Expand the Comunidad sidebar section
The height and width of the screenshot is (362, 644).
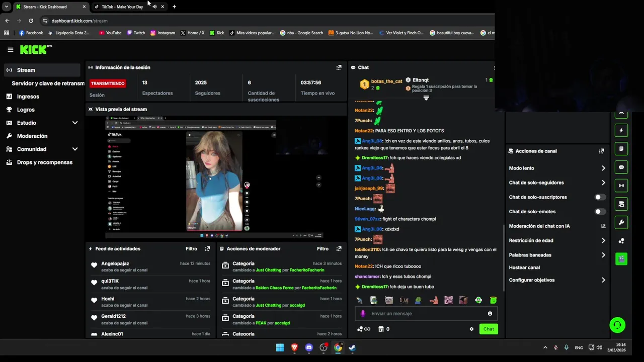click(75, 149)
